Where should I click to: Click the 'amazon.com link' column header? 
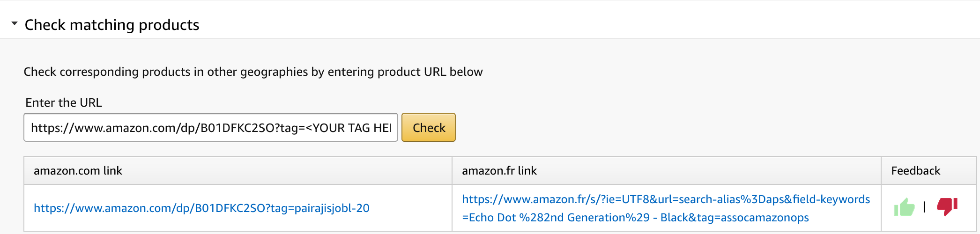pyautogui.click(x=78, y=171)
